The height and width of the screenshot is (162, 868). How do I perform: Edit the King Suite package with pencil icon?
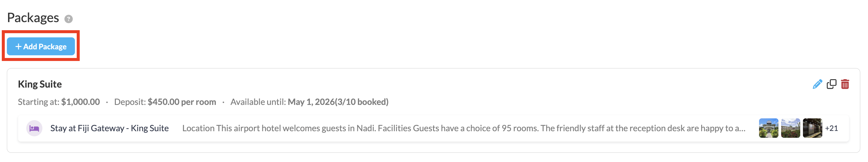click(x=817, y=84)
